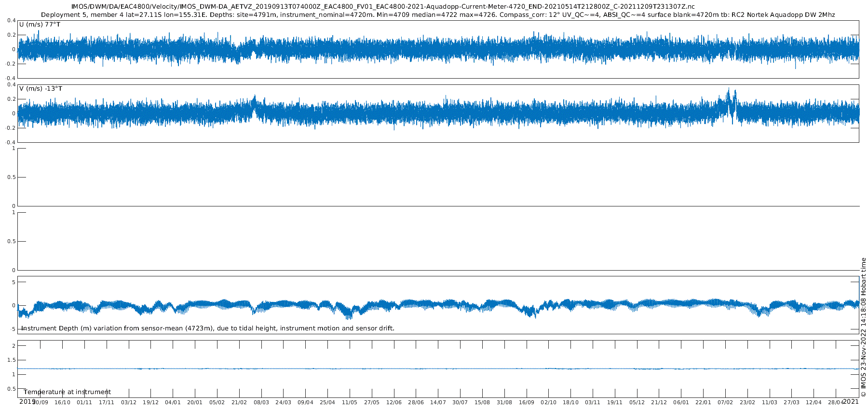Click the 31/08 date tick label

coord(504,402)
